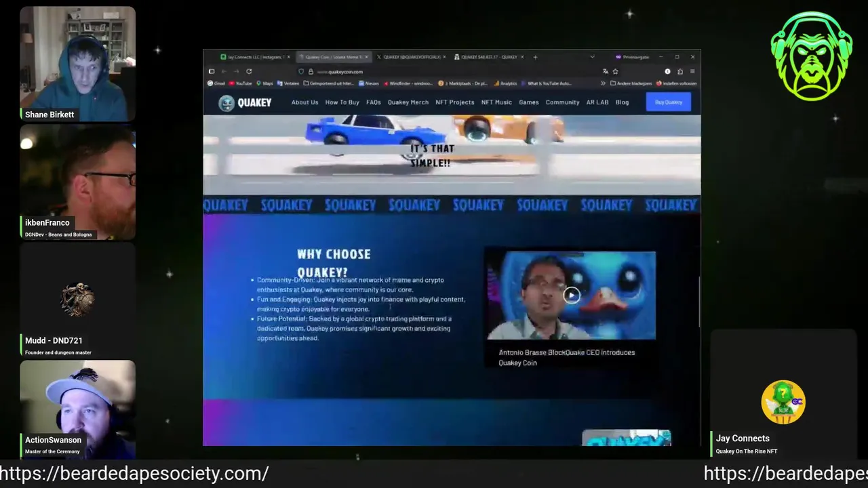The width and height of the screenshot is (868, 488).
Task: Expand the list-all-tabs dropdown arrow
Action: coord(592,57)
